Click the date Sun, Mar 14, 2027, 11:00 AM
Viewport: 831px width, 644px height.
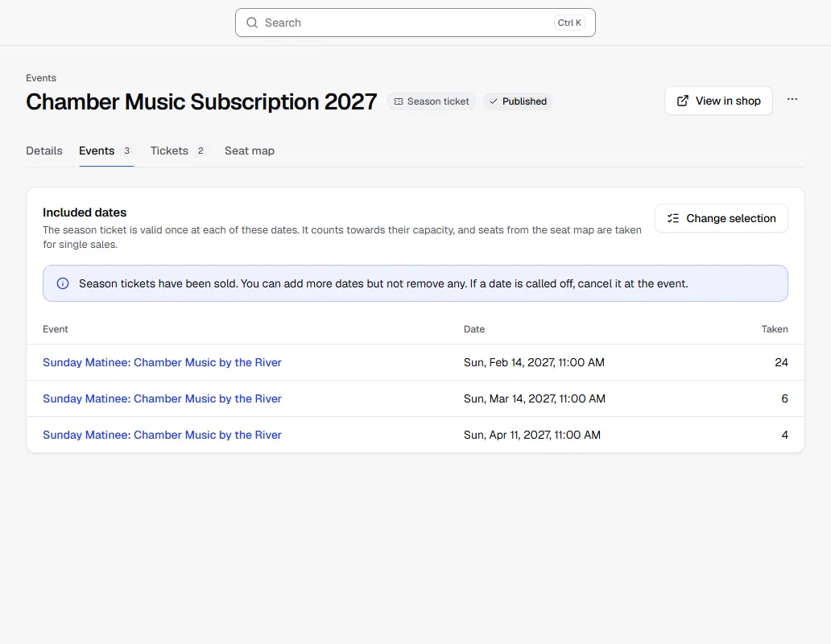point(535,398)
